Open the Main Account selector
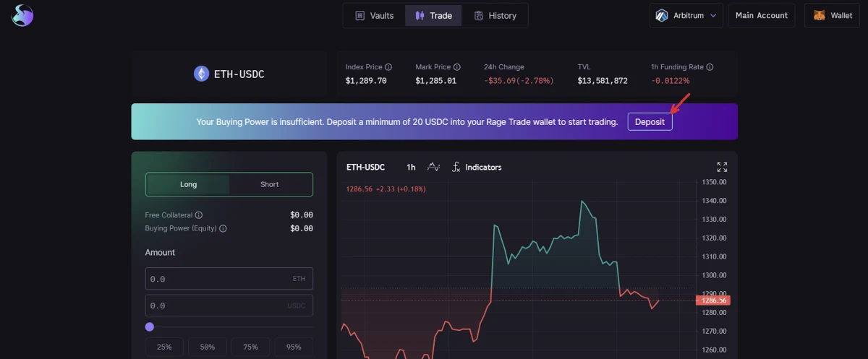This screenshot has width=868, height=359. [762, 15]
